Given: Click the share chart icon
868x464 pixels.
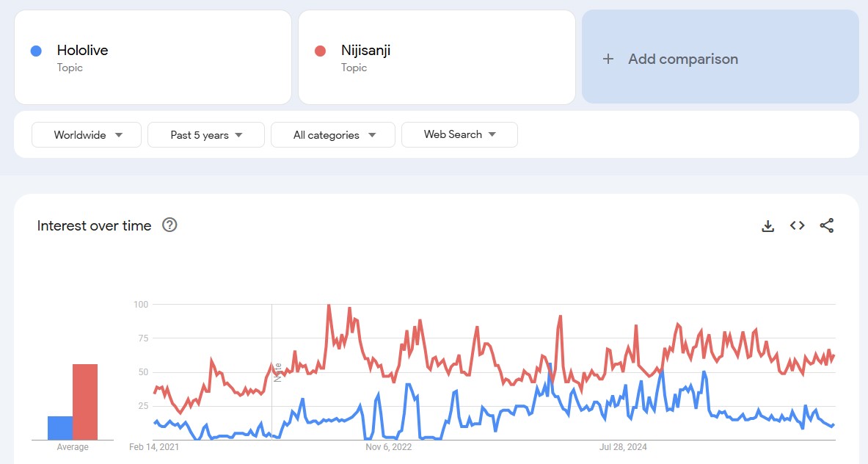Looking at the screenshot, I should pos(826,225).
